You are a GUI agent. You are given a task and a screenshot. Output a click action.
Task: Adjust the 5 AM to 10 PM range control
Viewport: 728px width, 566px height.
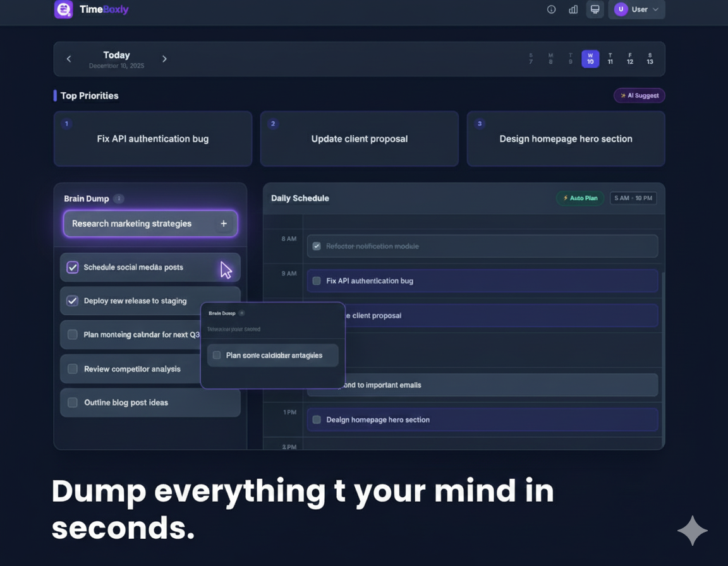[x=633, y=198]
